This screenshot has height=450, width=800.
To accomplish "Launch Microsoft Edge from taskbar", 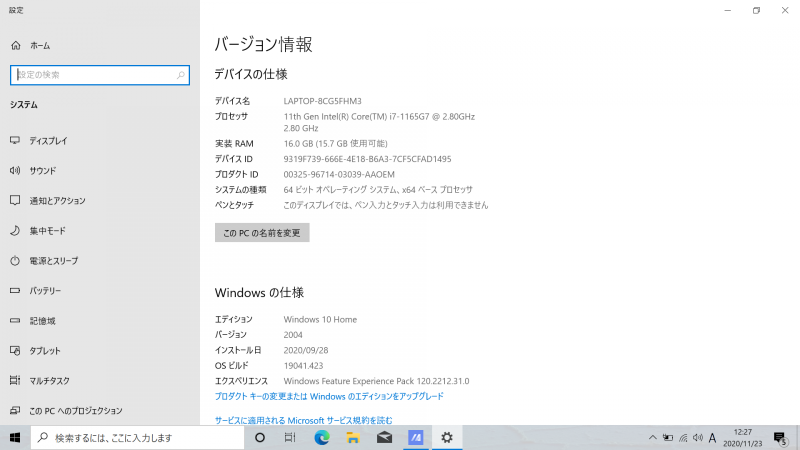I will coord(321,438).
